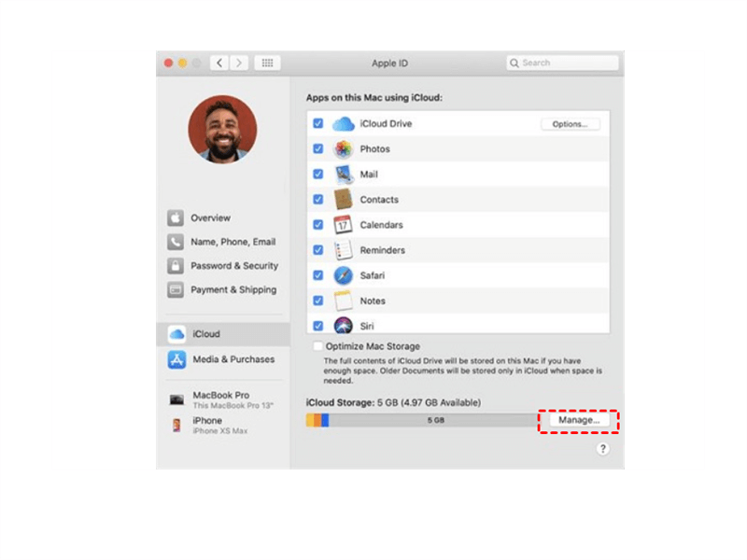Click blue segment of storage bar
This screenshot has height=560, width=747.
pos(325,420)
